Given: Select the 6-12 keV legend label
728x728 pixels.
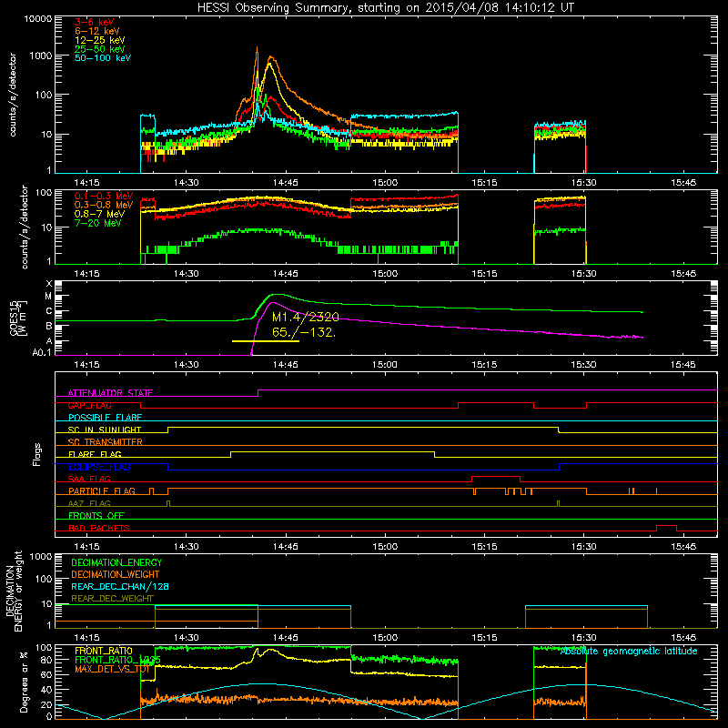Looking at the screenshot, I should 97,31.
